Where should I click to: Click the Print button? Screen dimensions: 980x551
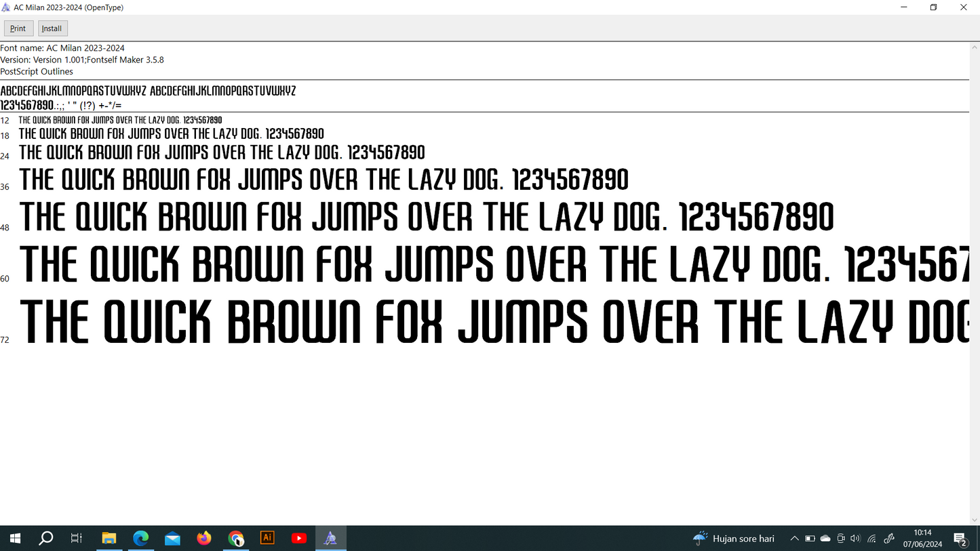(x=18, y=28)
